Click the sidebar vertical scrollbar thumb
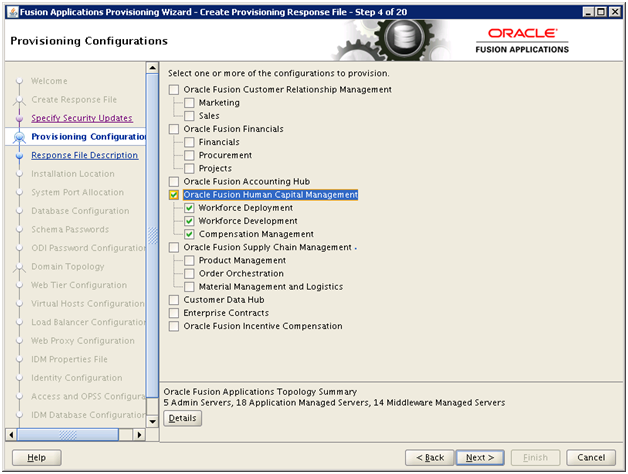 152,236
